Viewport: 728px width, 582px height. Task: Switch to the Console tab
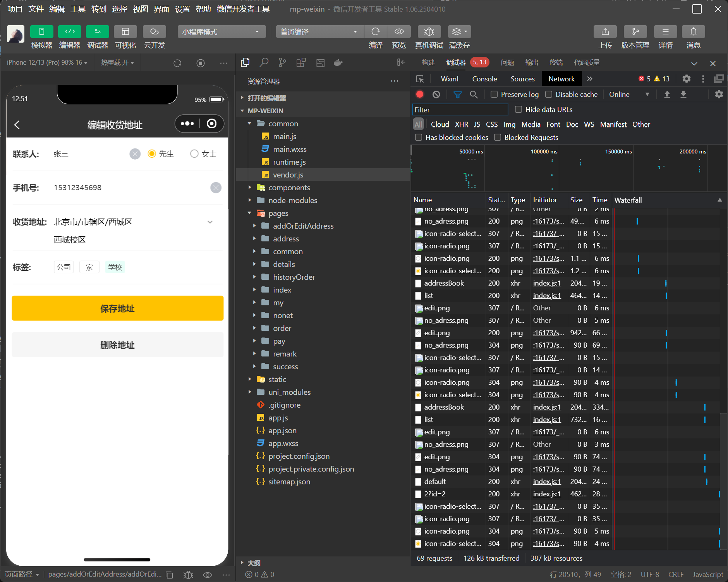point(484,79)
